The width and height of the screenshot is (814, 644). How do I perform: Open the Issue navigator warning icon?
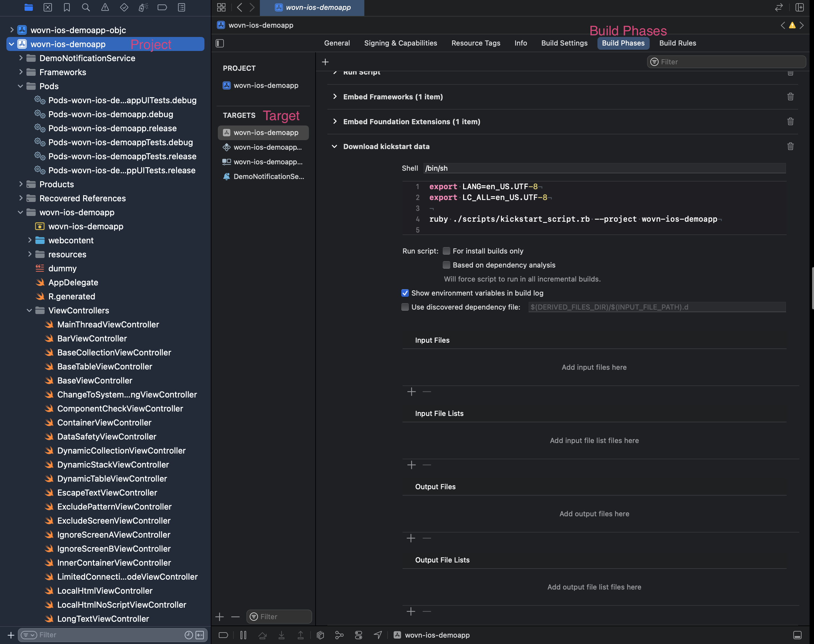click(x=105, y=7)
